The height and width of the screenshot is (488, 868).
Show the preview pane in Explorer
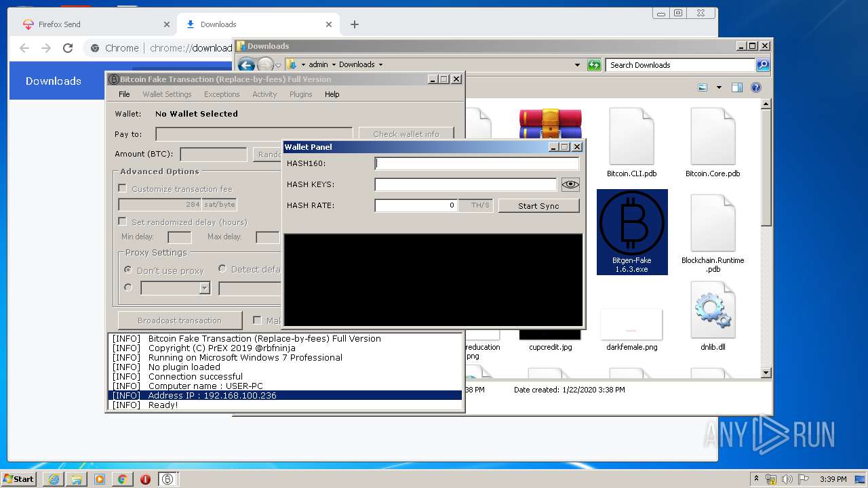click(x=737, y=87)
